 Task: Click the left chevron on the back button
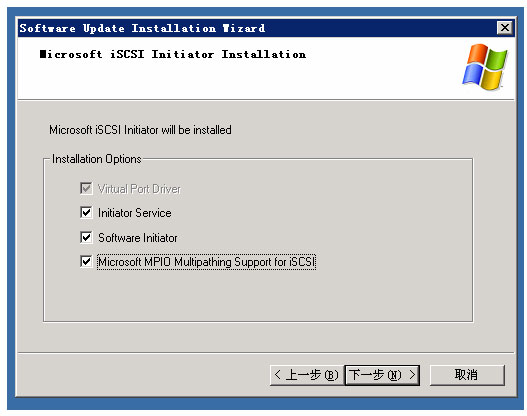[x=277, y=374]
